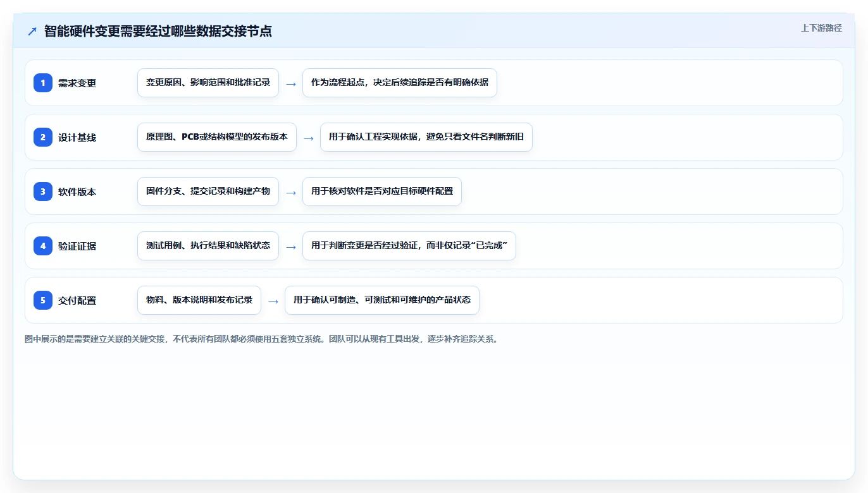
Task: Click the 原理图、PCB或结构模型的发布版本 box
Action: 217,137
